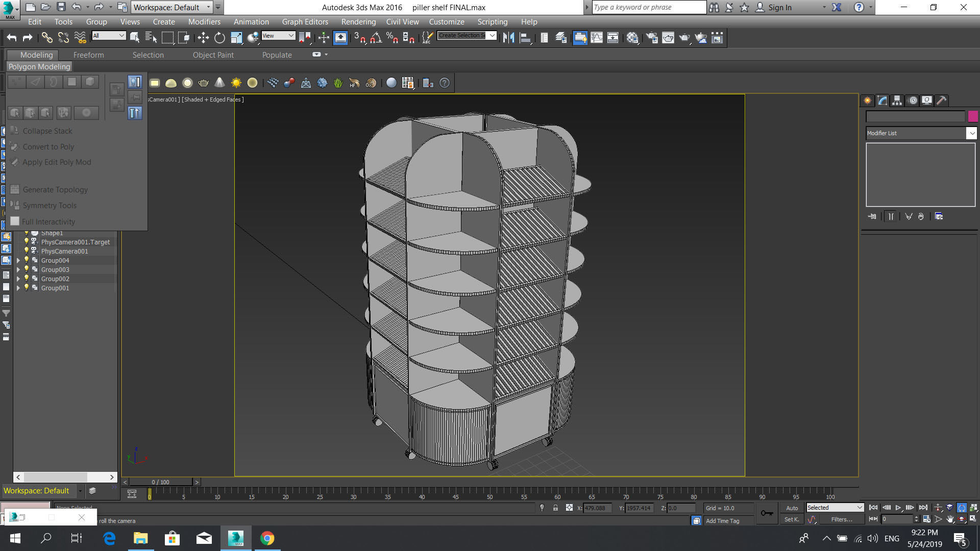Click the grass plant icon

[x=338, y=83]
